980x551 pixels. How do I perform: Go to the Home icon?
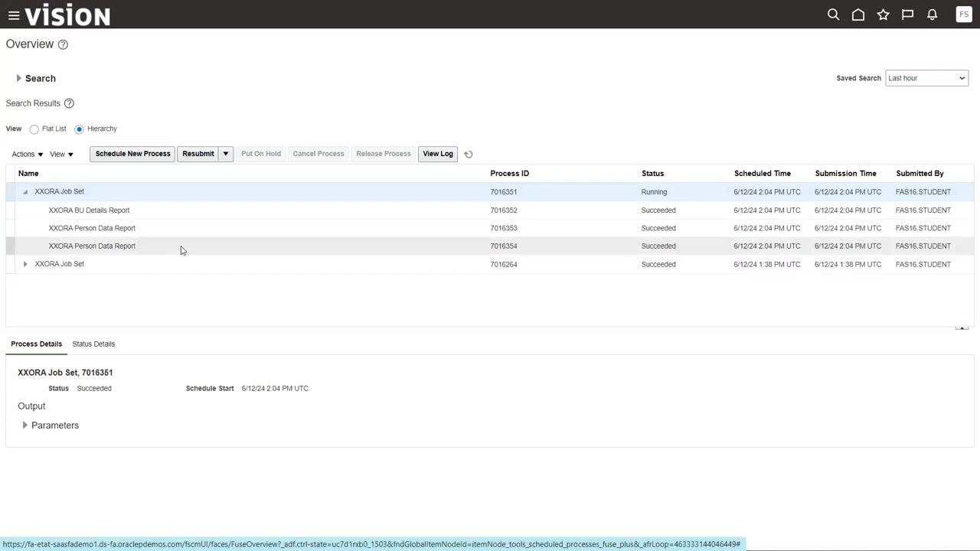pos(858,15)
